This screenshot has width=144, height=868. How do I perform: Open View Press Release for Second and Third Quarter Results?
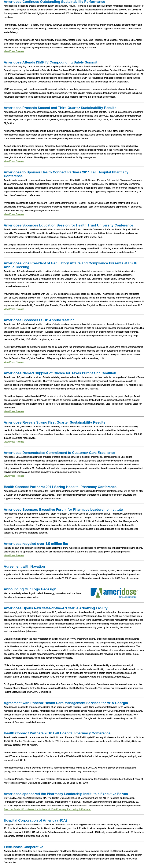[14, 161]
